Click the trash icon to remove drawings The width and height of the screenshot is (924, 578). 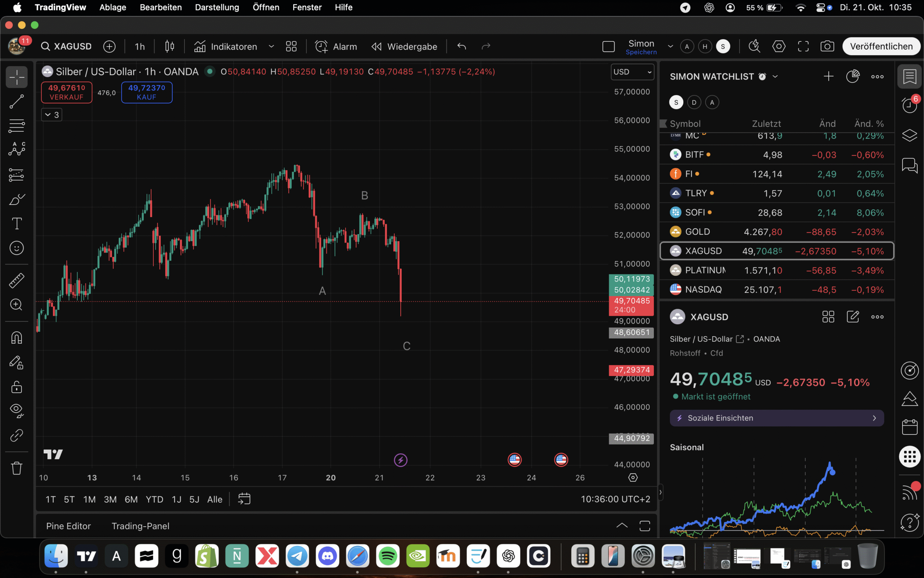coord(16,468)
